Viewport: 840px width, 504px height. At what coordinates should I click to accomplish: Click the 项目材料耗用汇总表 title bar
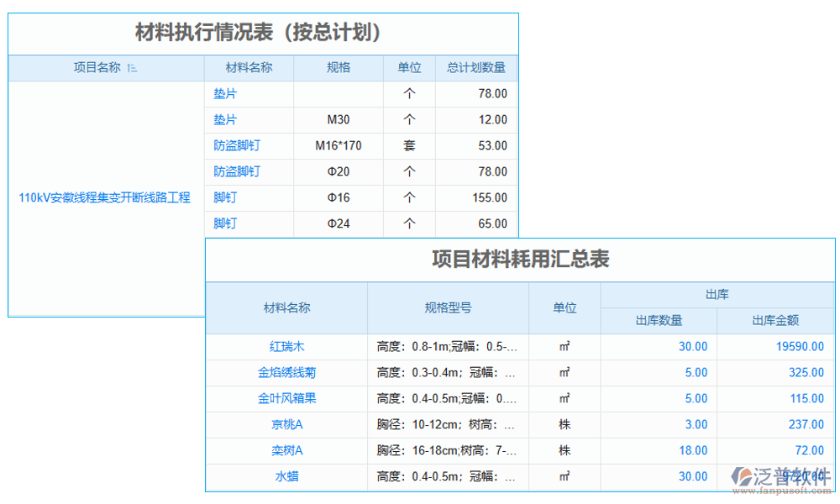(521, 258)
